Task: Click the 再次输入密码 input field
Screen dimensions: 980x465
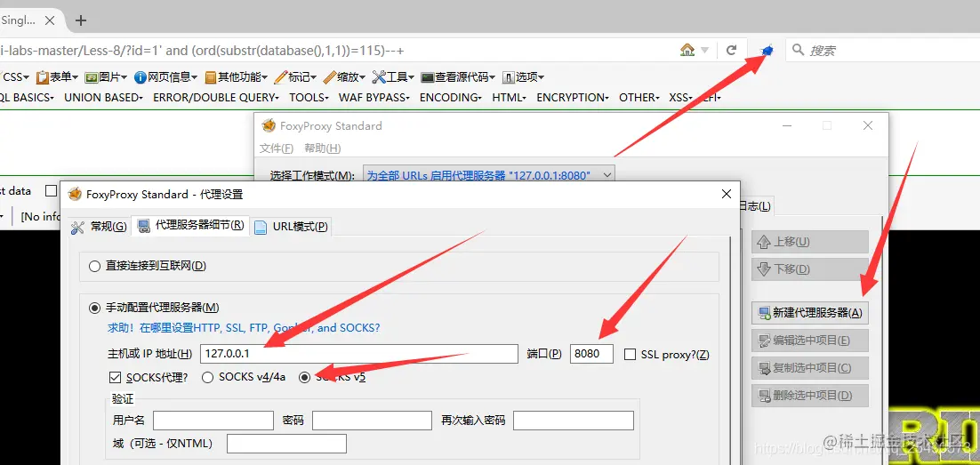Action: 574,421
